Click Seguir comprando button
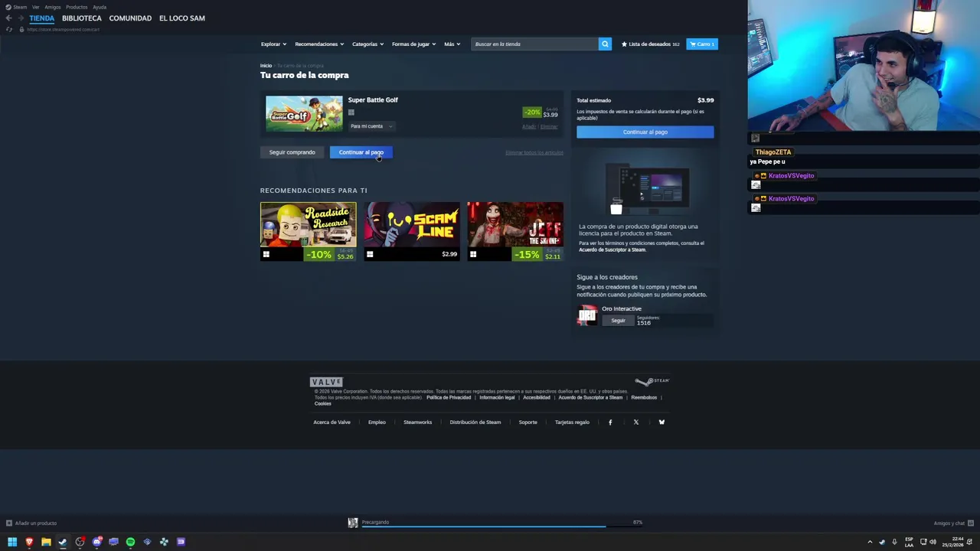980x551 pixels. point(292,152)
